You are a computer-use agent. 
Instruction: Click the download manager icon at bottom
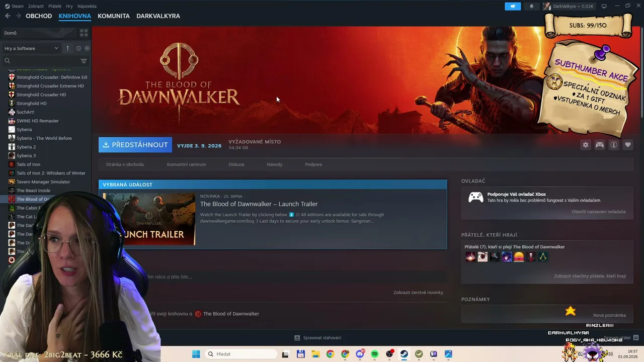tap(297, 338)
